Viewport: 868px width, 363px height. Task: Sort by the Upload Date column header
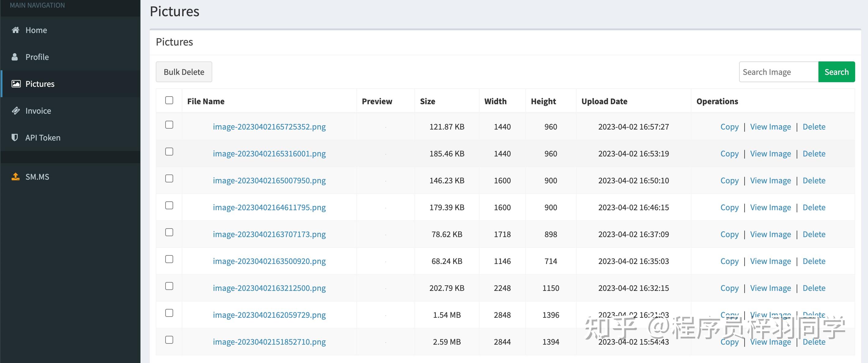tap(604, 101)
